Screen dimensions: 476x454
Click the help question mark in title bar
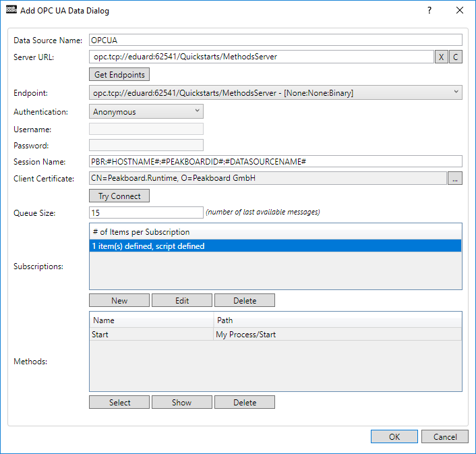[429, 11]
